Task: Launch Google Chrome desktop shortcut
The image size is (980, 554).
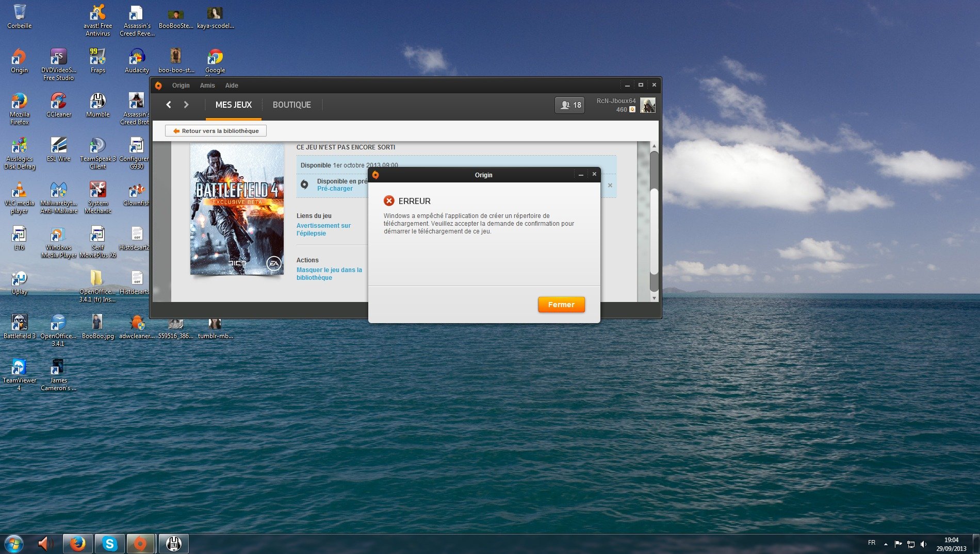Action: point(215,61)
